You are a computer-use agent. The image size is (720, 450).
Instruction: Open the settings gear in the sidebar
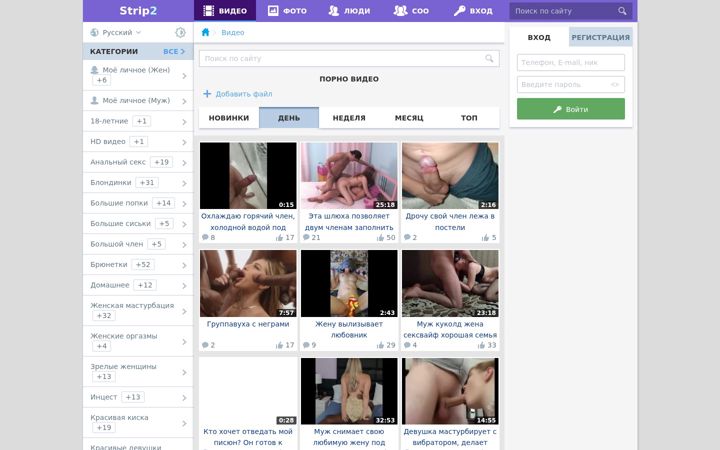180,32
